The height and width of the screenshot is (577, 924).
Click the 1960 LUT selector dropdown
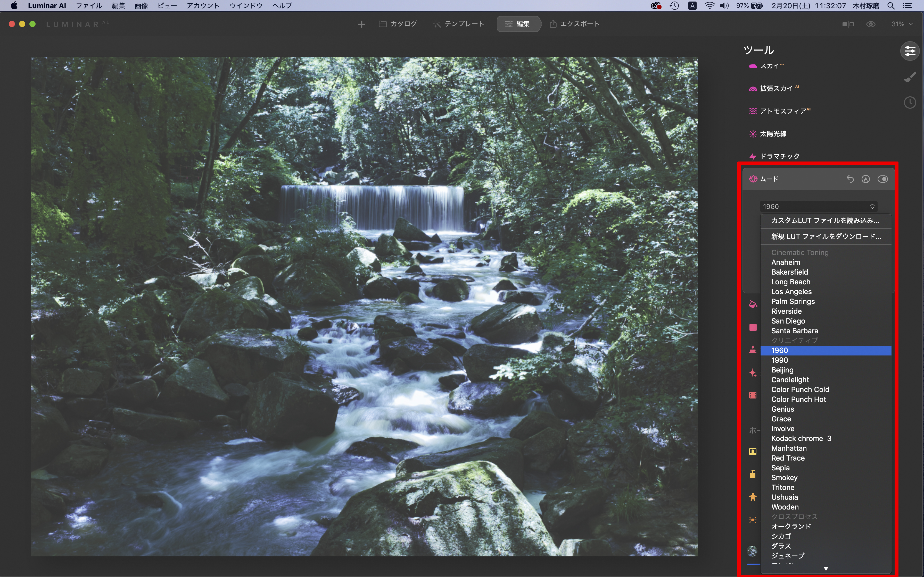[x=818, y=206]
